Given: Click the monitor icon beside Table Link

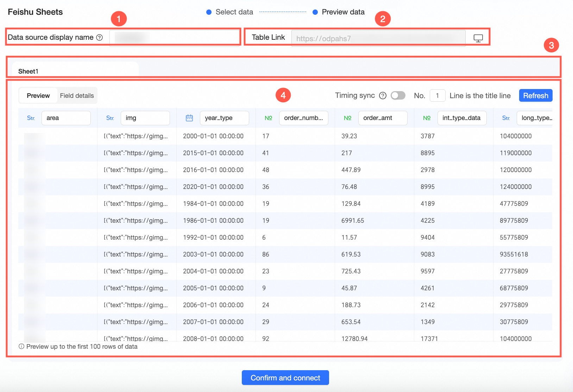Looking at the screenshot, I should click(x=478, y=38).
